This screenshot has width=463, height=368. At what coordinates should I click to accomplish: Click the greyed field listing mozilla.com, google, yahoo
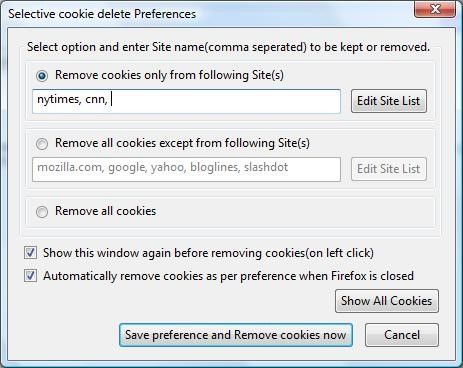186,169
